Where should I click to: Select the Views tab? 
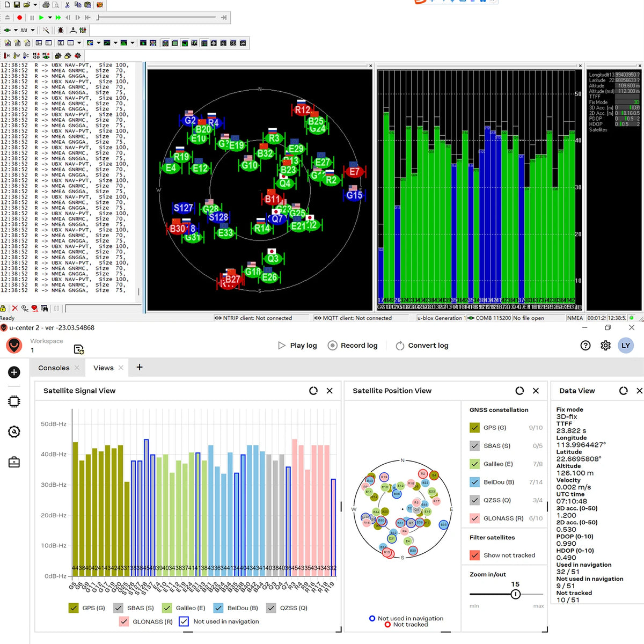click(104, 368)
